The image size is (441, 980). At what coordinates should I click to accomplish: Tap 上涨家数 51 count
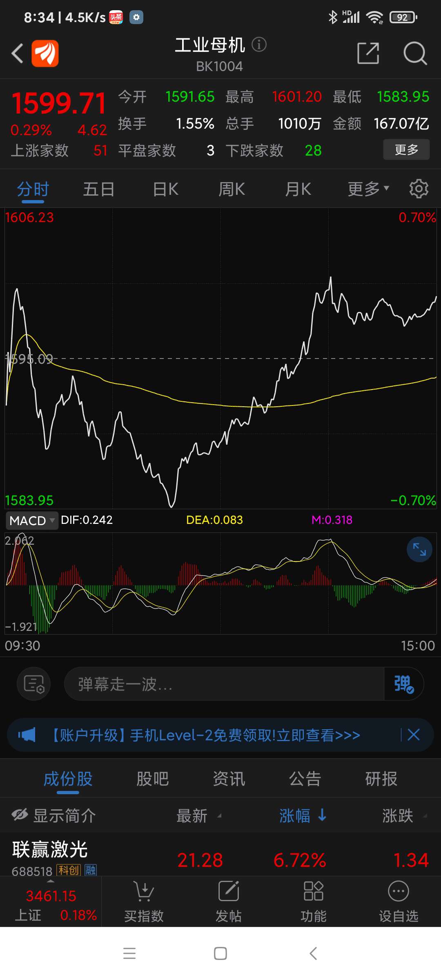coord(59,150)
